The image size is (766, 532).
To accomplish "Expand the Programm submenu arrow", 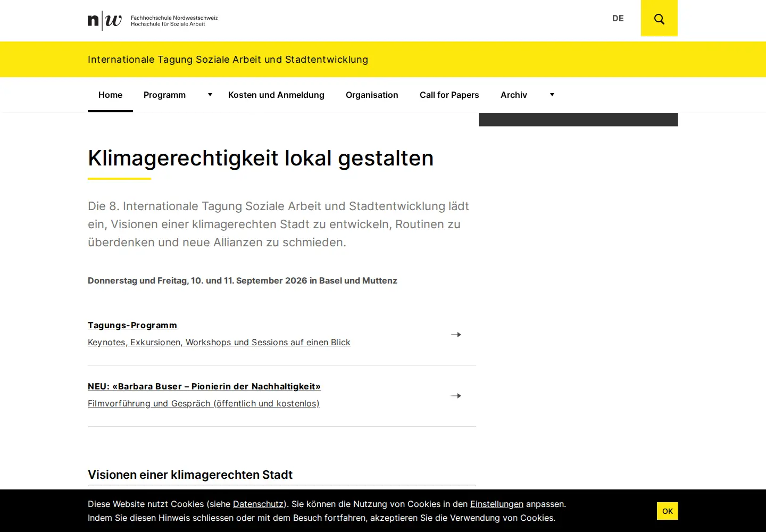I will pyautogui.click(x=210, y=95).
